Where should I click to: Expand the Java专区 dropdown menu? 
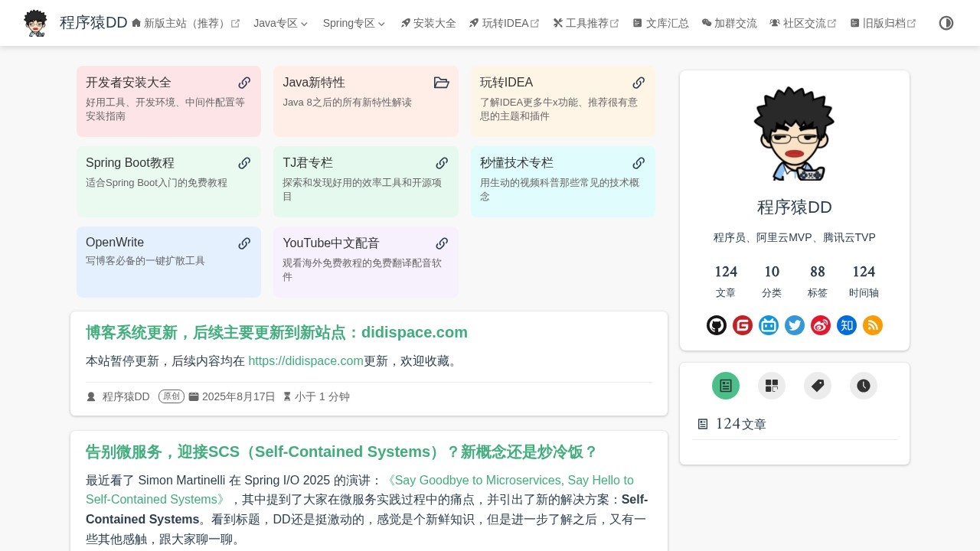click(280, 23)
